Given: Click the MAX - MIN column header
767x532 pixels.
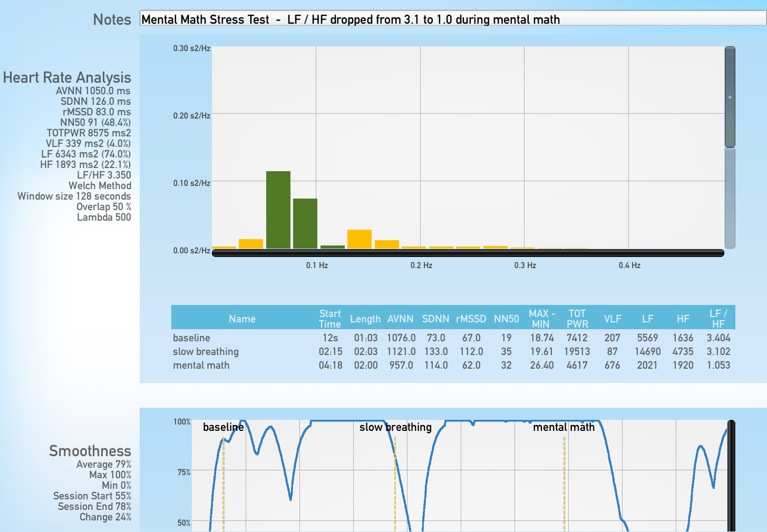Looking at the screenshot, I should (x=541, y=318).
